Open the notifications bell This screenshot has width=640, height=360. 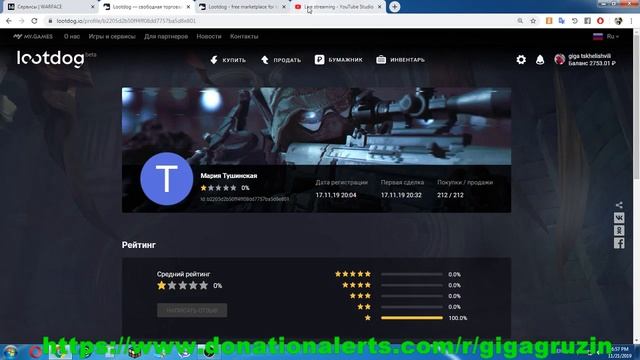click(540, 60)
